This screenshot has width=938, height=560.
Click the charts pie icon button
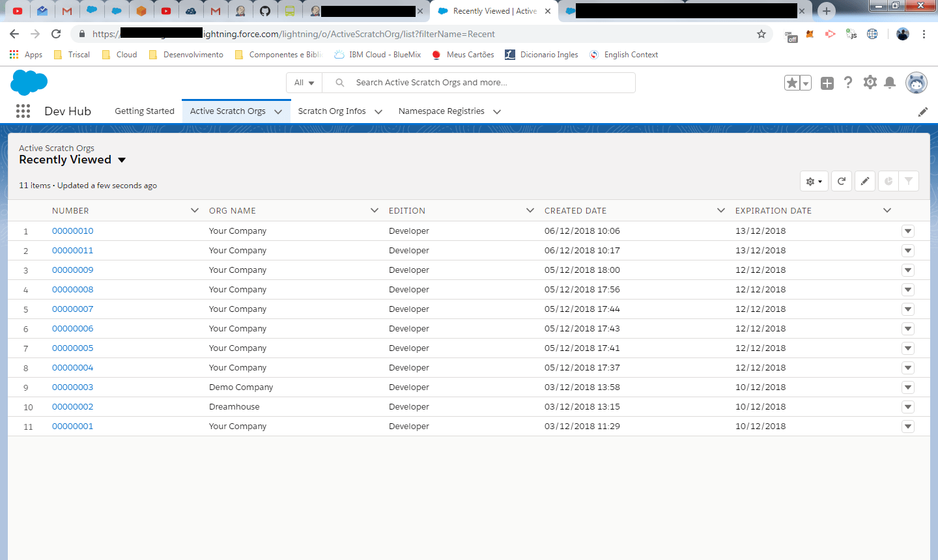click(x=888, y=181)
